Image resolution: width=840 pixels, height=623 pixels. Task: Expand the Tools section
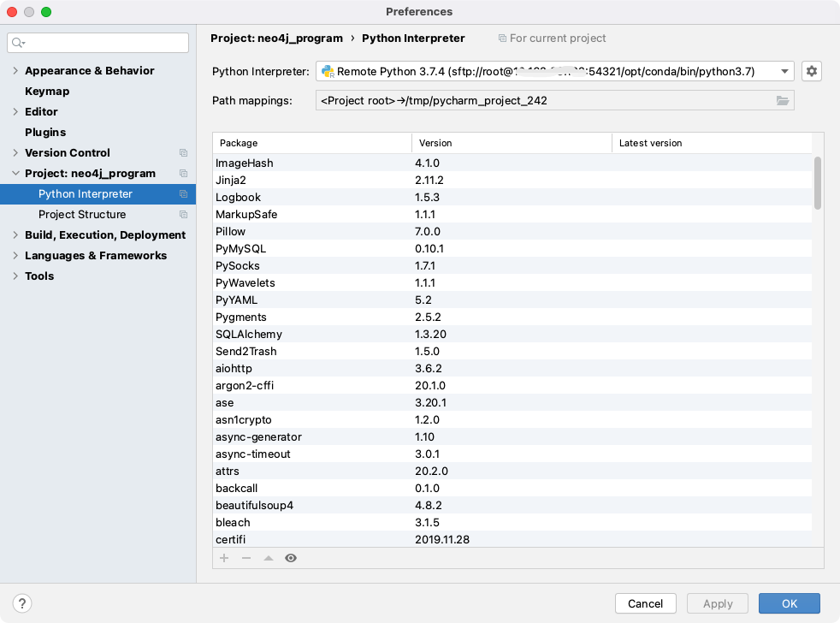[x=15, y=276]
